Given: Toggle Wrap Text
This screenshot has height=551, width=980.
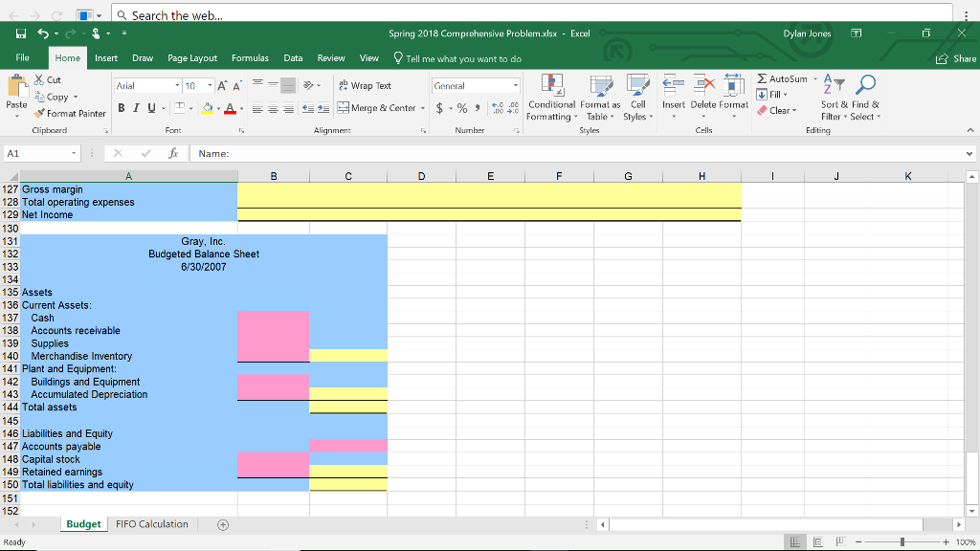Looking at the screenshot, I should point(365,85).
